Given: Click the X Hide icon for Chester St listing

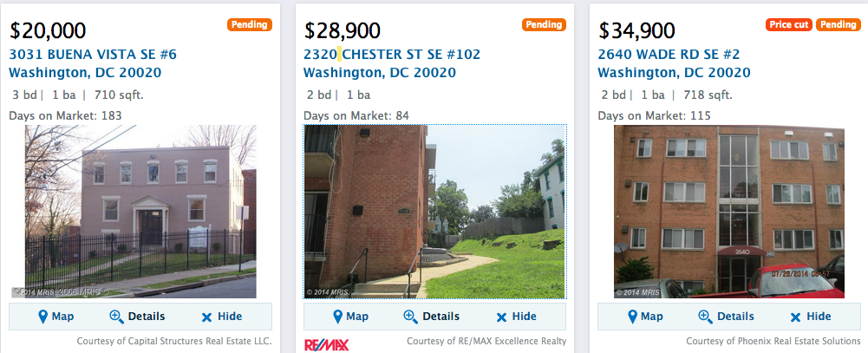Looking at the screenshot, I should point(501,317).
